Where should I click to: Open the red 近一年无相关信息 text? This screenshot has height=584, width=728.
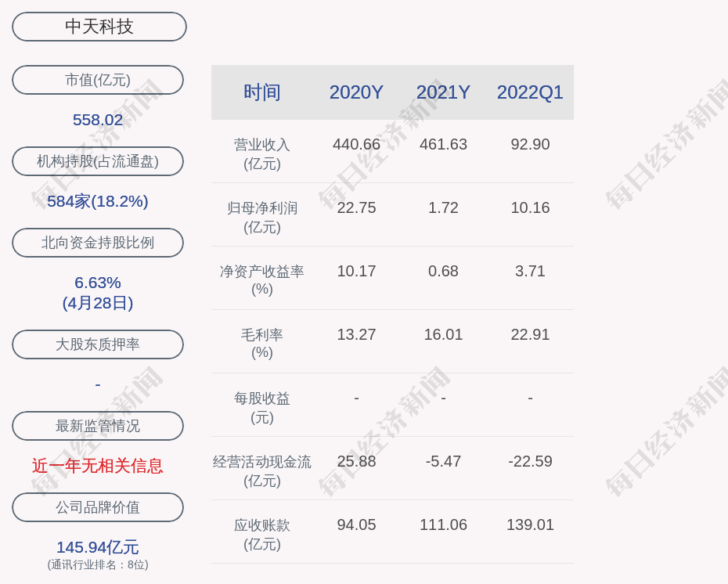pos(98,466)
